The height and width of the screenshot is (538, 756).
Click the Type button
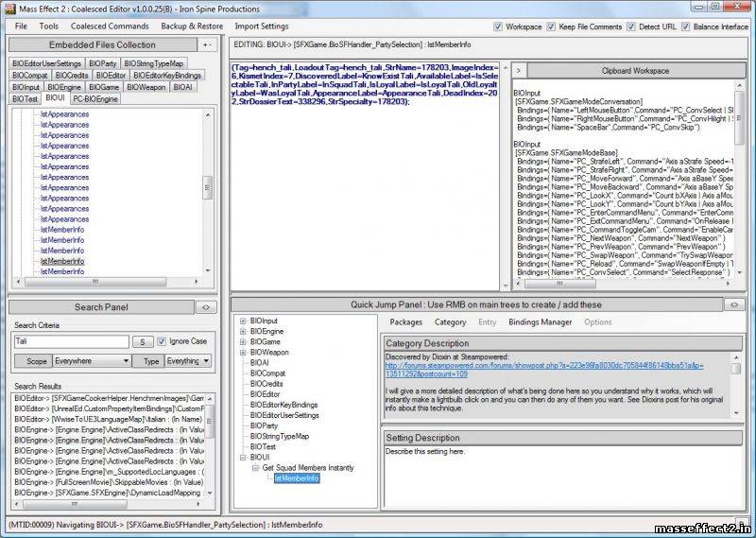coord(148,361)
